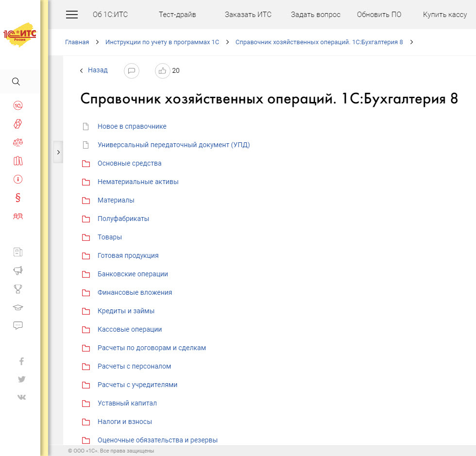The width and height of the screenshot is (476, 456).
Task: Open Оценочные обязательства и резервы link
Action: tap(157, 440)
